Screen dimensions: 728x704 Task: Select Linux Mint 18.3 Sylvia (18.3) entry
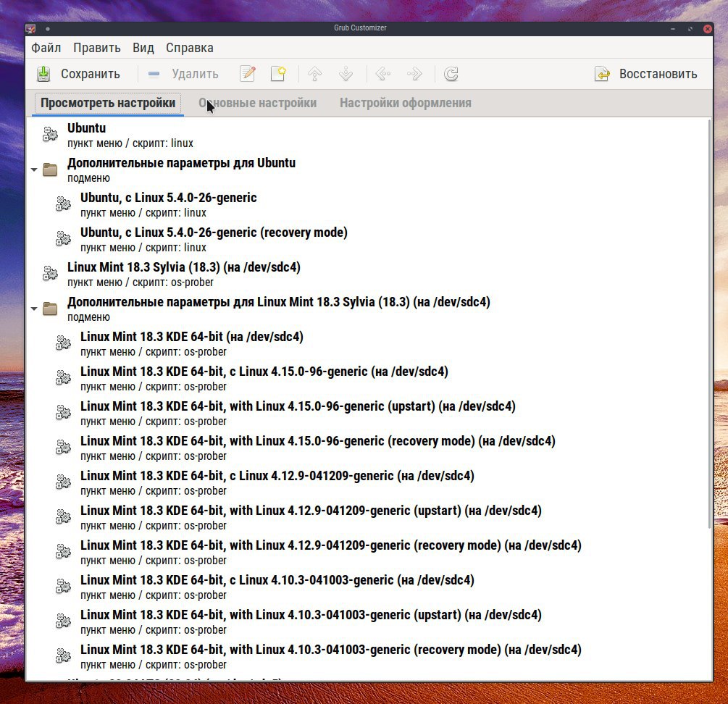point(367,275)
